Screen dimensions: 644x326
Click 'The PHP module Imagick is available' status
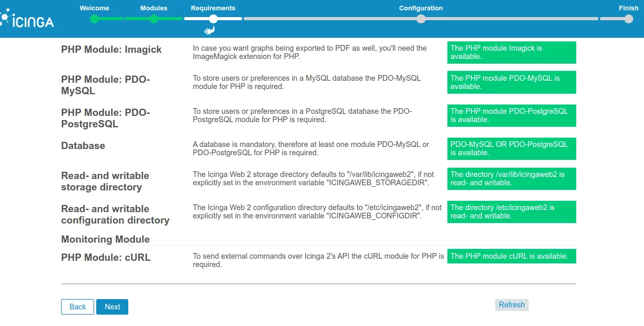point(512,52)
